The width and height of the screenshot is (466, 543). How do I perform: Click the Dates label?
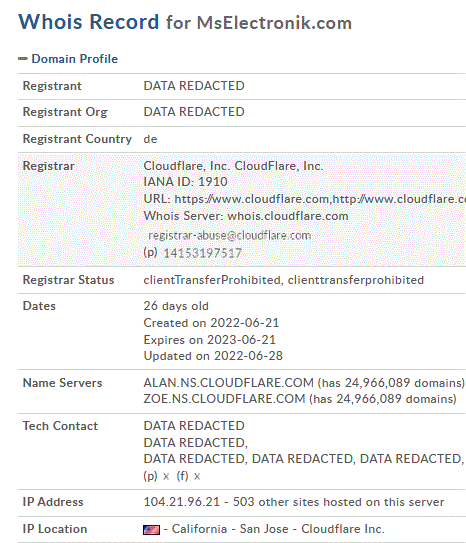(39, 306)
